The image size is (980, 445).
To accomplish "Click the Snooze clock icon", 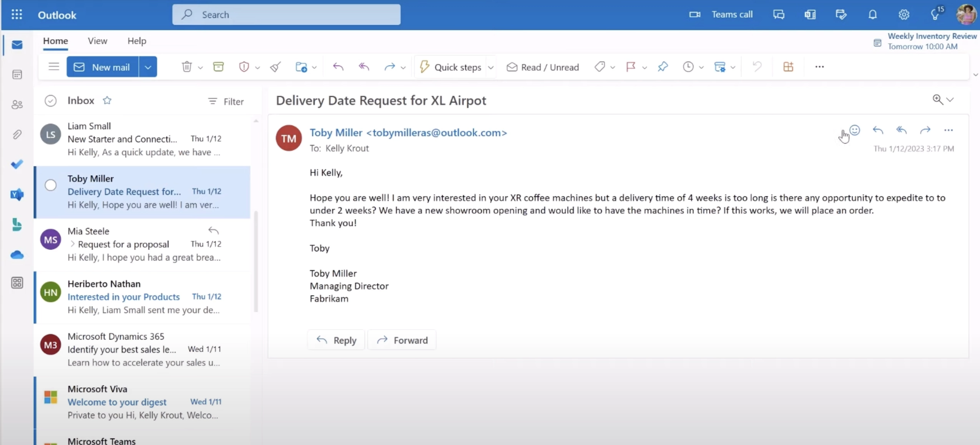I will pyautogui.click(x=688, y=67).
